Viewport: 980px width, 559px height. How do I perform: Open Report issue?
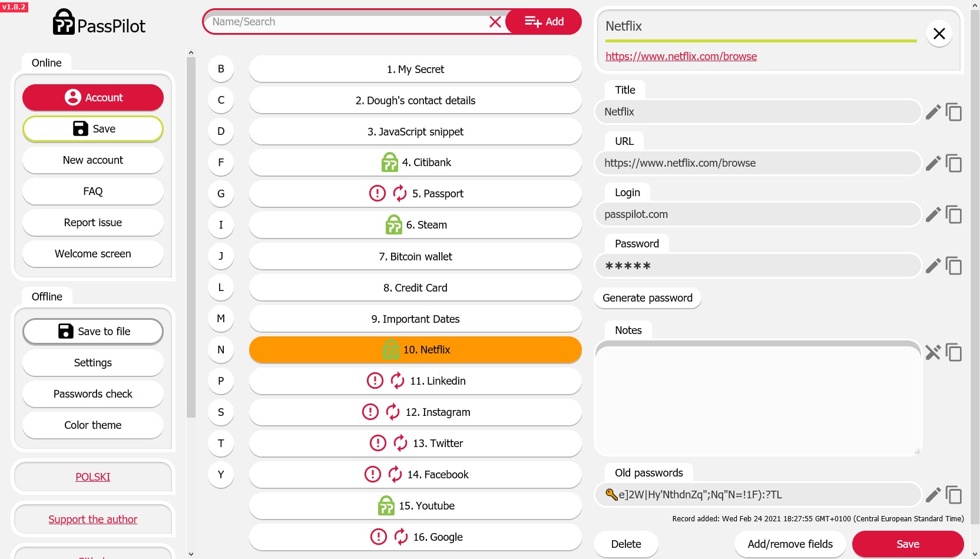93,223
